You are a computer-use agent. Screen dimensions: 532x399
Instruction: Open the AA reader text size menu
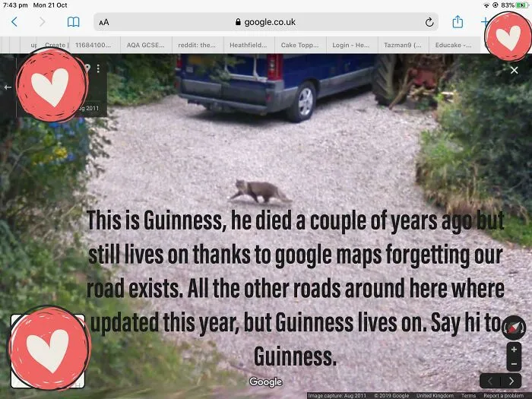(104, 22)
